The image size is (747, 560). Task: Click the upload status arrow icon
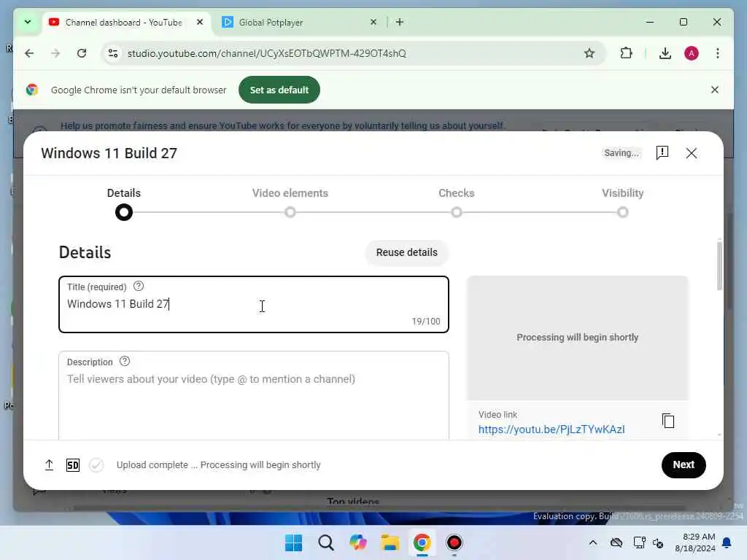click(x=49, y=464)
